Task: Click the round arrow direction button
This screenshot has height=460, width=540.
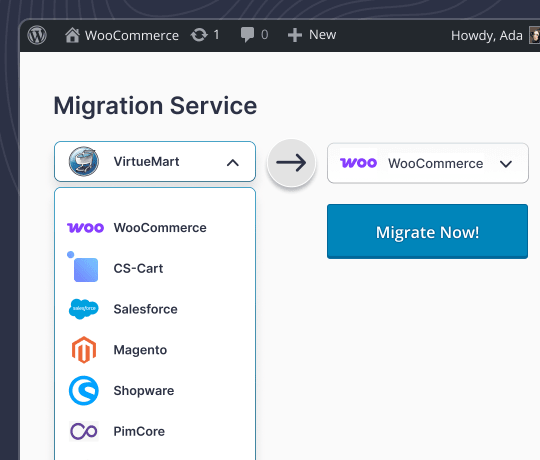Action: point(291,163)
